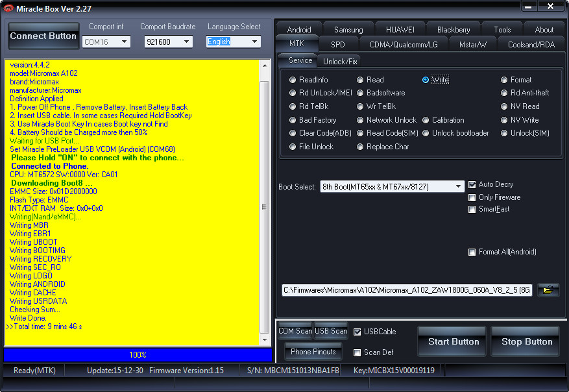Screen dimensions: 569x392
Task: Click the 'CPU: MT6572 SW:0000 Ver: CA01' log line
Action: tap(64, 175)
